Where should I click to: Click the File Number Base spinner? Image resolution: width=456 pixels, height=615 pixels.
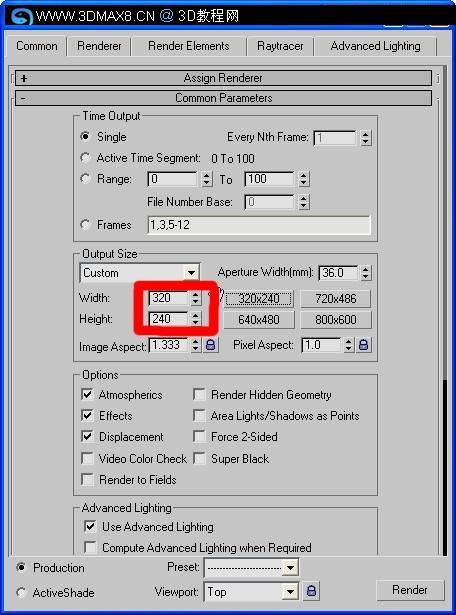[x=303, y=202]
